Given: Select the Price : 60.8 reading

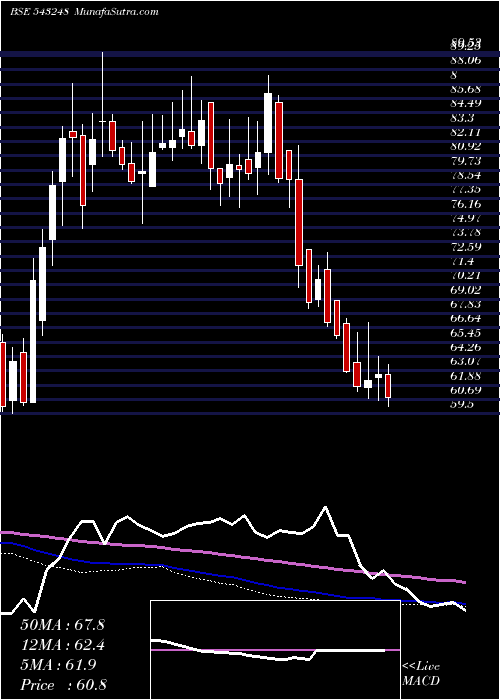Looking at the screenshot, I should coord(63,685).
